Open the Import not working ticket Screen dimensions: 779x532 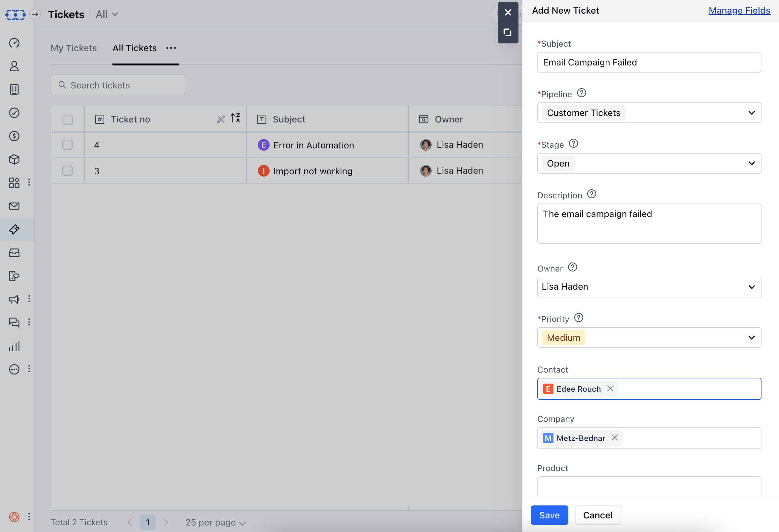[x=313, y=171]
